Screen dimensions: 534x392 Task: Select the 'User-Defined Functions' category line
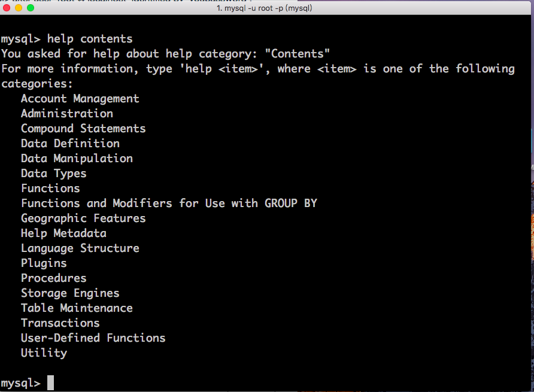point(93,338)
